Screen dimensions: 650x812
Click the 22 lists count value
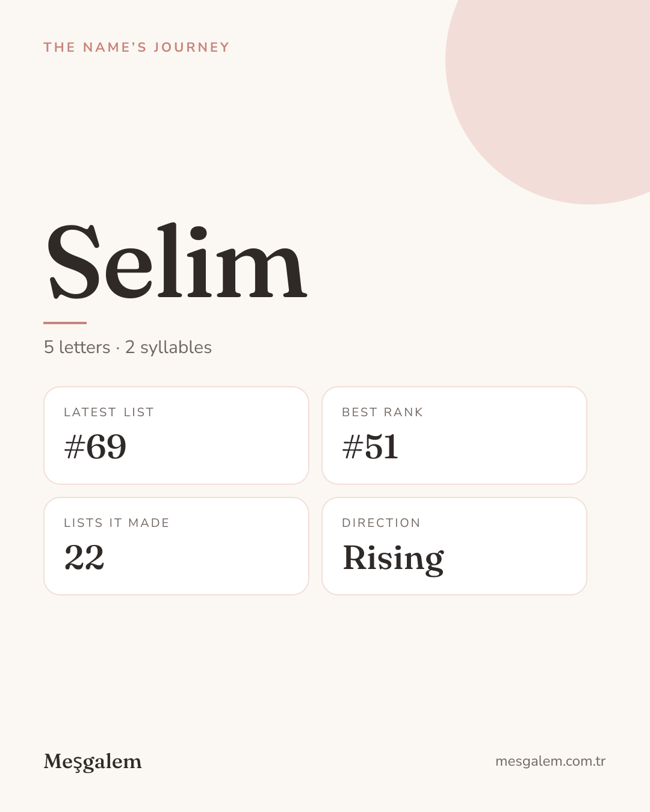[x=84, y=558]
